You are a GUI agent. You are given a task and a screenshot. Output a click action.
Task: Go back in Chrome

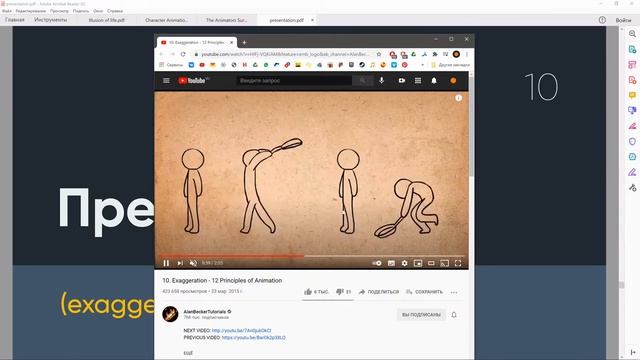pyautogui.click(x=162, y=54)
